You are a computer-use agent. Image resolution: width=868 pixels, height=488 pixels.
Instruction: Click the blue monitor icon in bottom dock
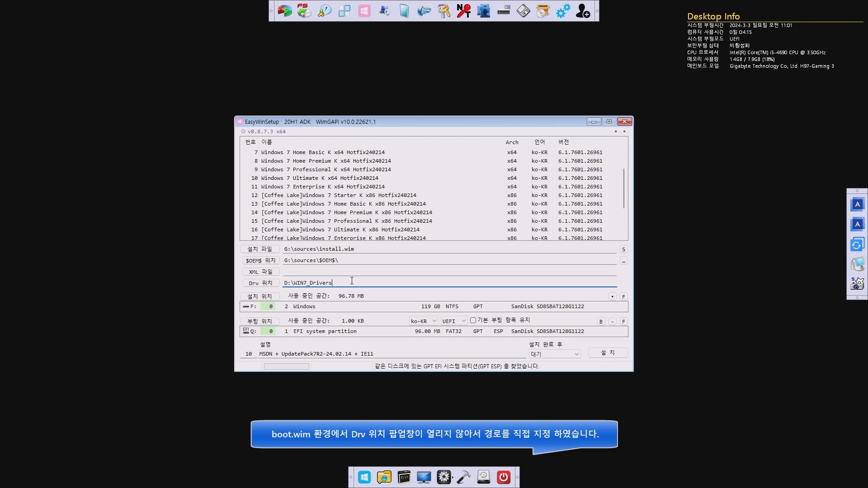[424, 477]
